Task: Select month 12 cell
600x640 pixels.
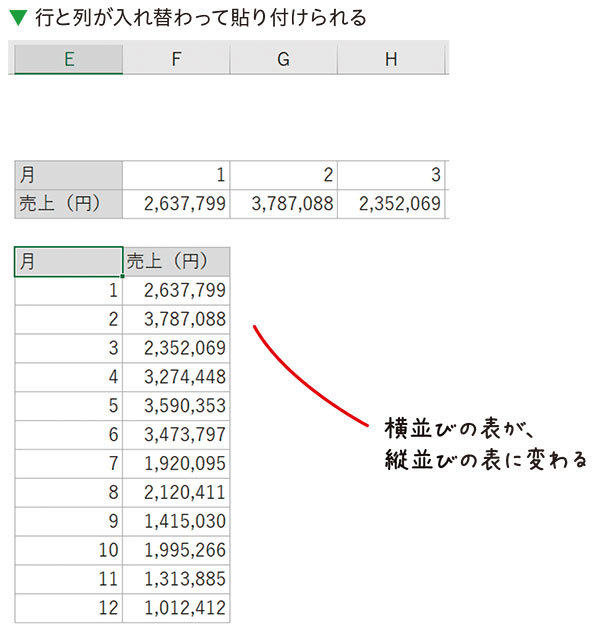Action: 69,609
